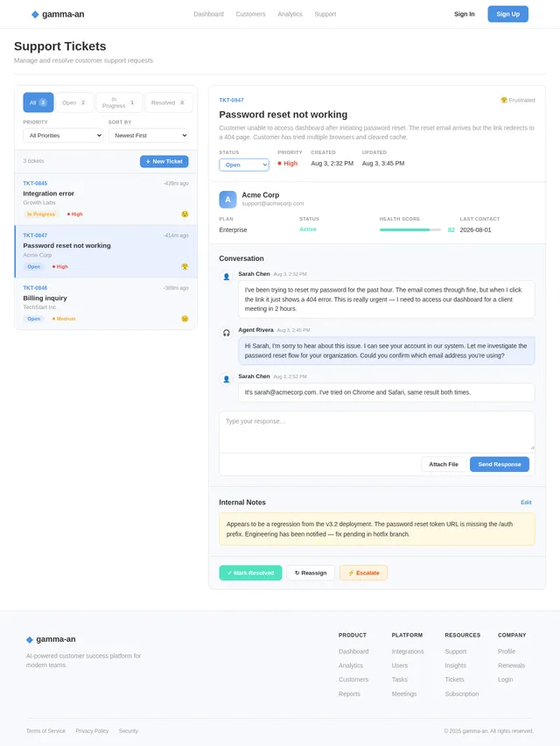Click the Internal Notes yellow note text
Image resolution: width=560 pixels, height=746 pixels.
click(x=377, y=529)
